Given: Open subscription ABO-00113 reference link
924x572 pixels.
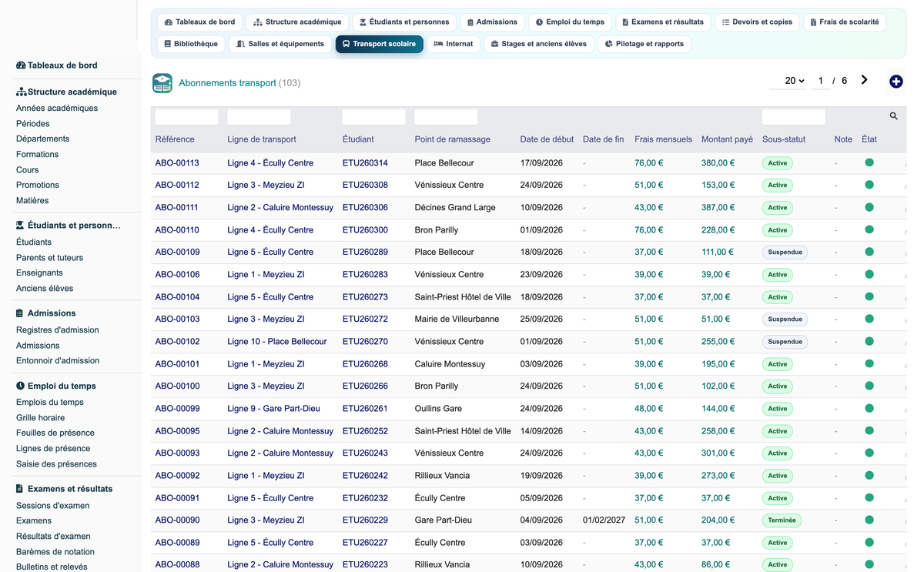Looking at the screenshot, I should click(177, 163).
